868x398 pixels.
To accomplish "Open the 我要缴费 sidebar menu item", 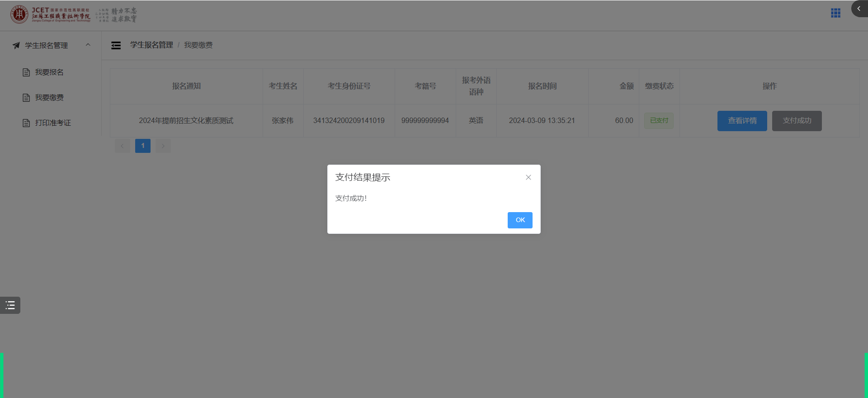I will point(49,98).
